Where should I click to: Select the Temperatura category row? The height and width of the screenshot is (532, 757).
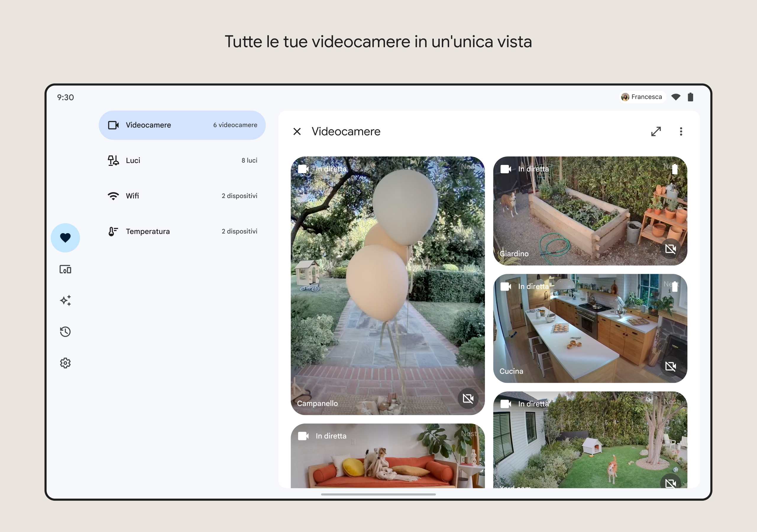click(182, 231)
